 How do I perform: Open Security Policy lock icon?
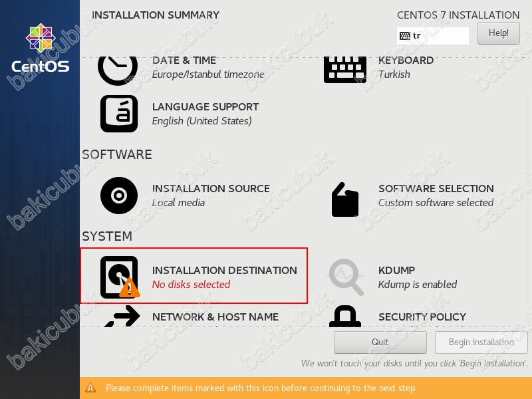point(345,317)
